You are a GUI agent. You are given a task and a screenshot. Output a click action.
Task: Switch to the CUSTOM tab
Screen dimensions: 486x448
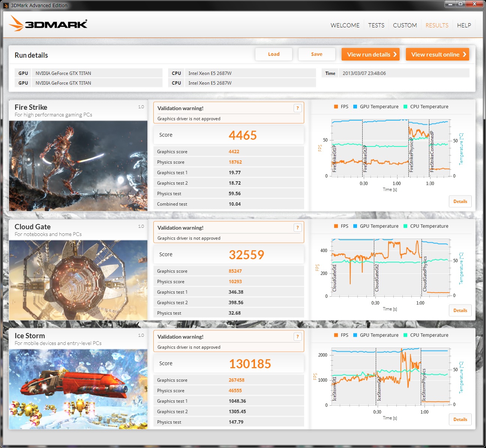tap(405, 25)
